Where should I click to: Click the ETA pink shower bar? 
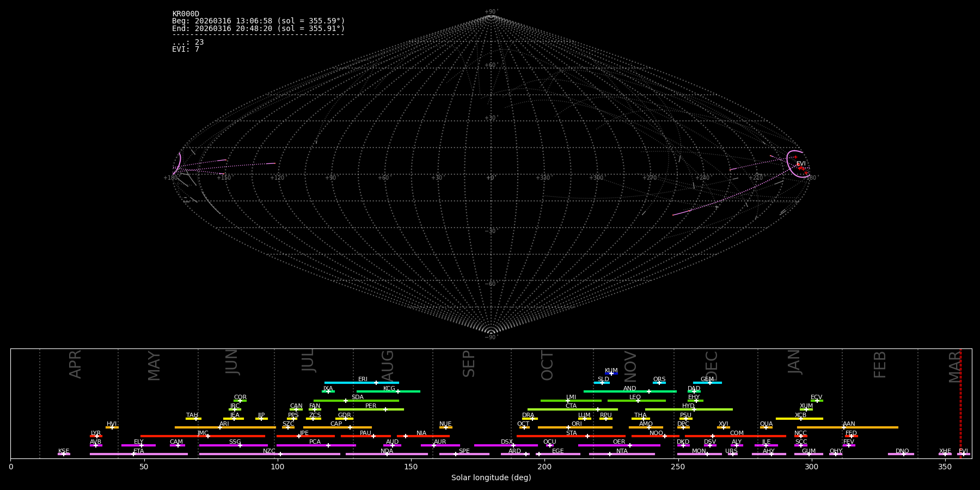point(139,454)
